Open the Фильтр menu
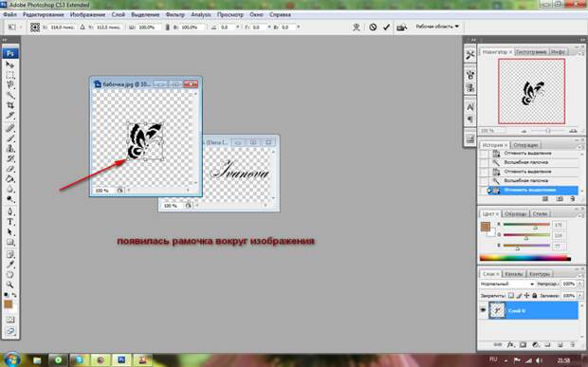Viewport: 588px width, 367px height. click(175, 14)
